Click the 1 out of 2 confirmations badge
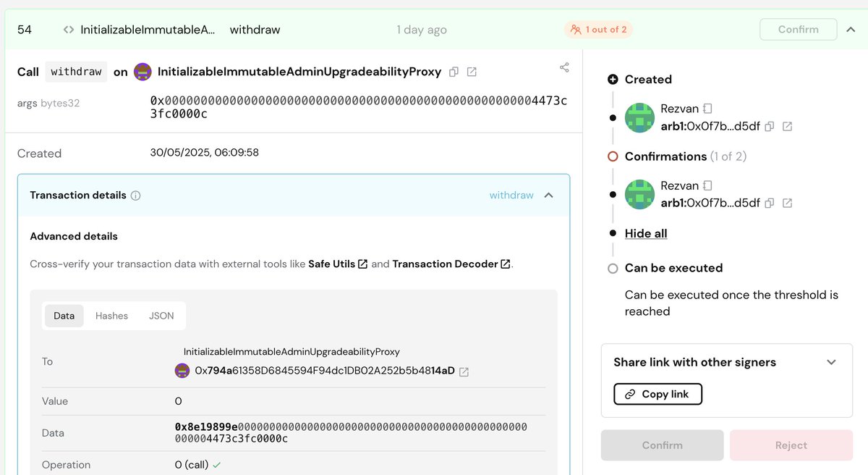The height and width of the screenshot is (475, 868). click(598, 30)
